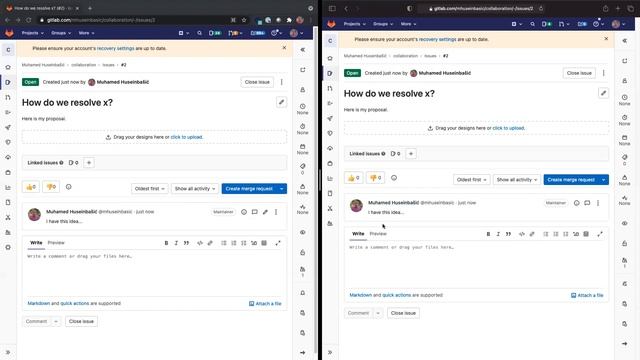Select Write tab in right window
The width and height of the screenshot is (640, 360).
pos(358,233)
